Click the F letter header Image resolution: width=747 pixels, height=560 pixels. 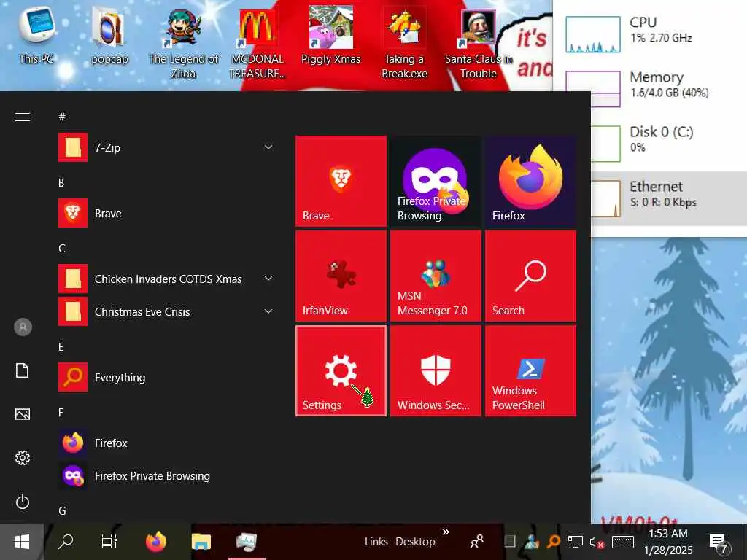(x=61, y=412)
